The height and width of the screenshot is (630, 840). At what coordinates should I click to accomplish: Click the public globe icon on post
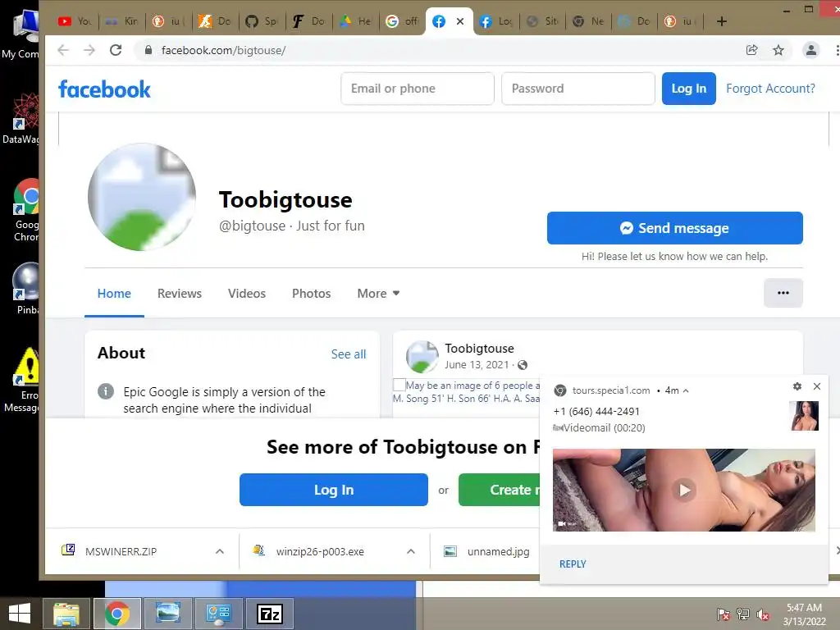[x=523, y=365]
